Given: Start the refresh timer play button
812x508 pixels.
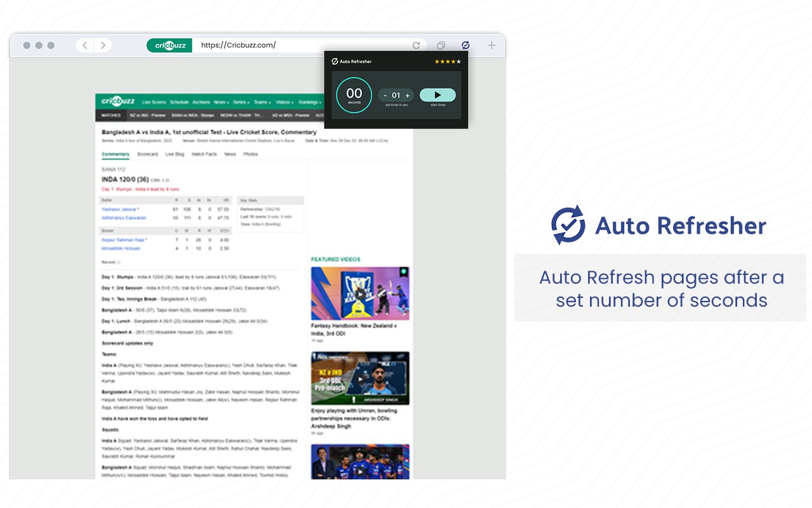Looking at the screenshot, I should tap(438, 95).
